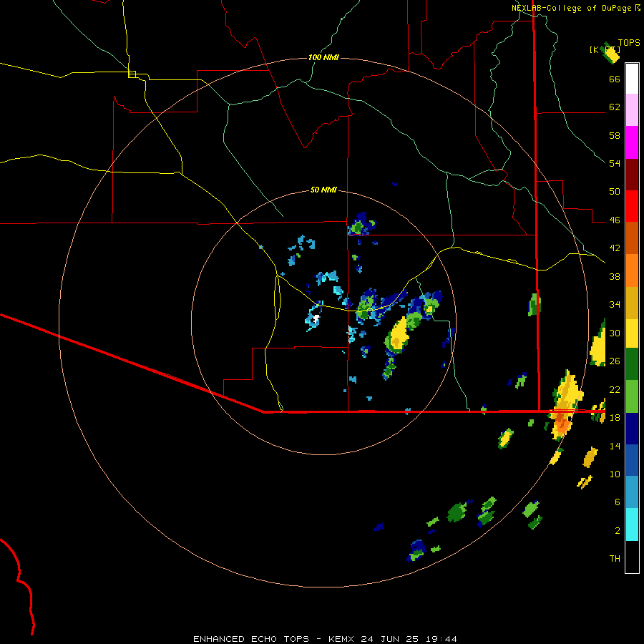Click the "TOPS" legend title
This screenshot has width=644, height=644.
pyautogui.click(x=629, y=43)
